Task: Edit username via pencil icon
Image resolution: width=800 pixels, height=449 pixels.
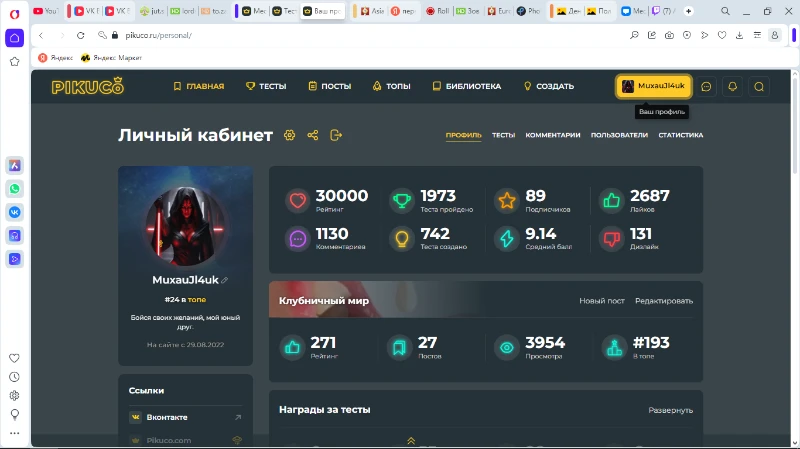Action: 224,280
